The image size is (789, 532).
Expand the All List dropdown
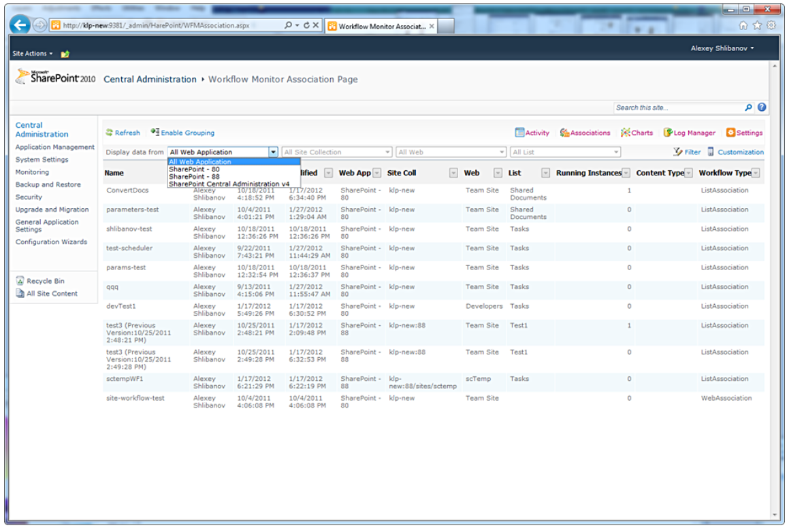pyautogui.click(x=616, y=152)
